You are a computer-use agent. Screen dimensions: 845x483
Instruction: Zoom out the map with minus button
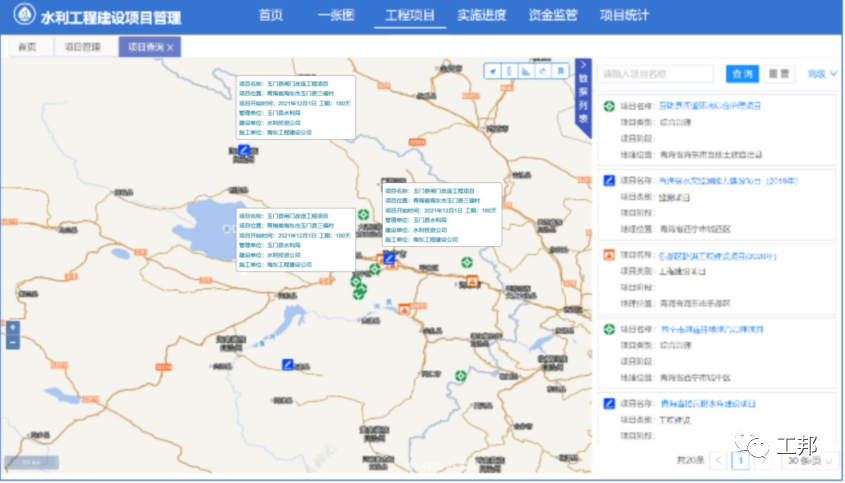click(x=13, y=342)
